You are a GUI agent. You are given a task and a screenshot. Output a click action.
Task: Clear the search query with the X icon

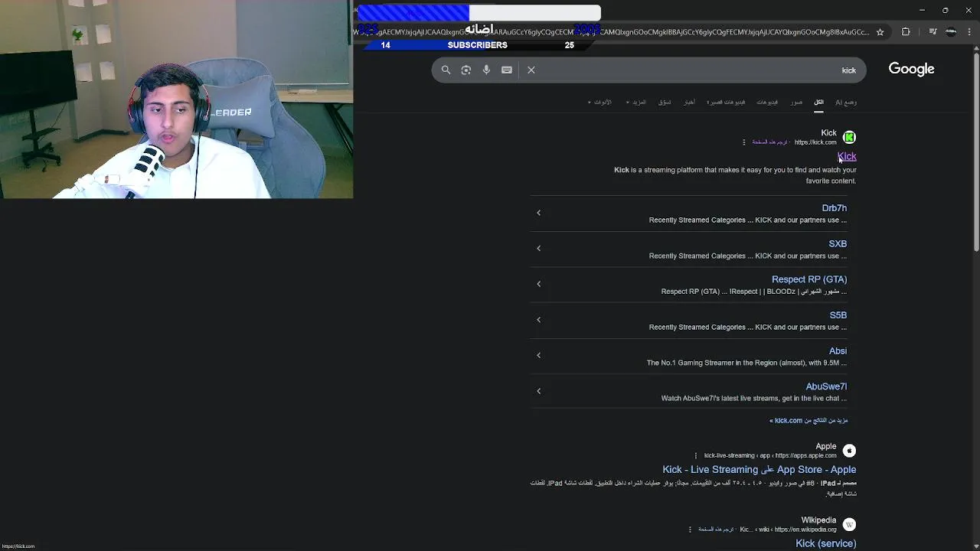point(531,70)
